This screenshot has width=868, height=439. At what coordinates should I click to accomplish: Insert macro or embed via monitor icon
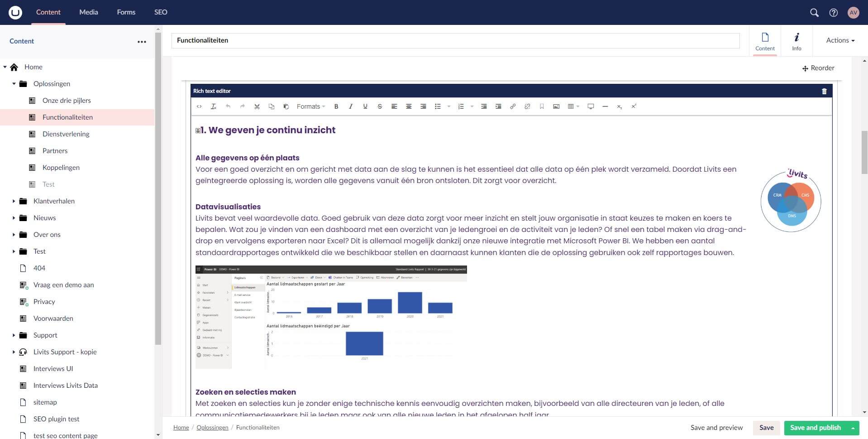tap(591, 106)
